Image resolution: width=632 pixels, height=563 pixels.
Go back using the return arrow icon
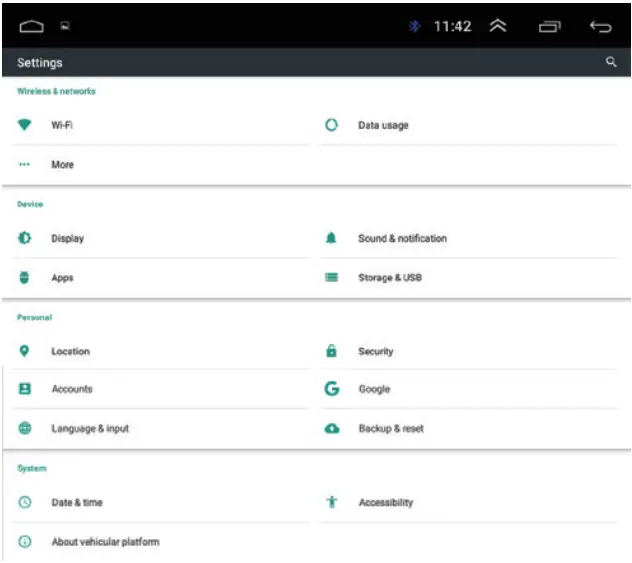point(601,27)
